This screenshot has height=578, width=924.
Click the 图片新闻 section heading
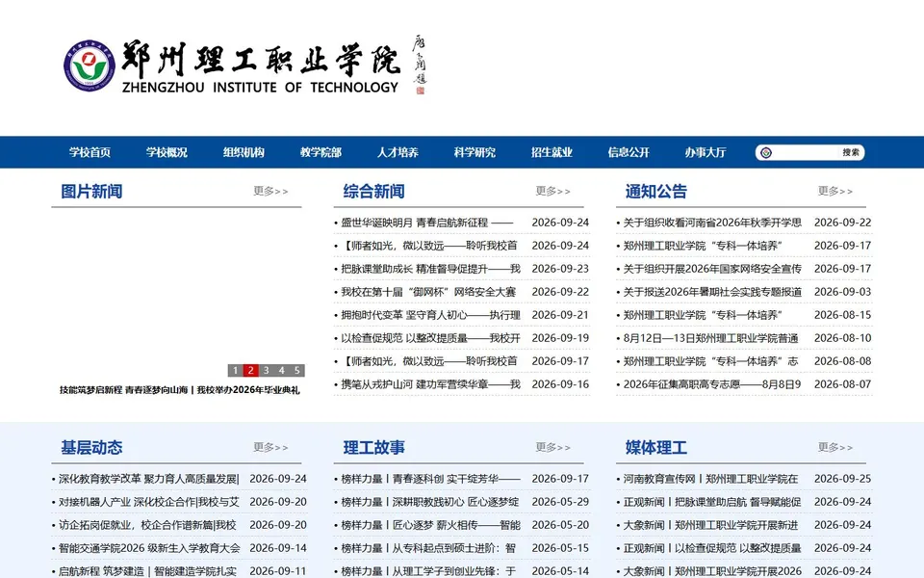[x=91, y=191]
